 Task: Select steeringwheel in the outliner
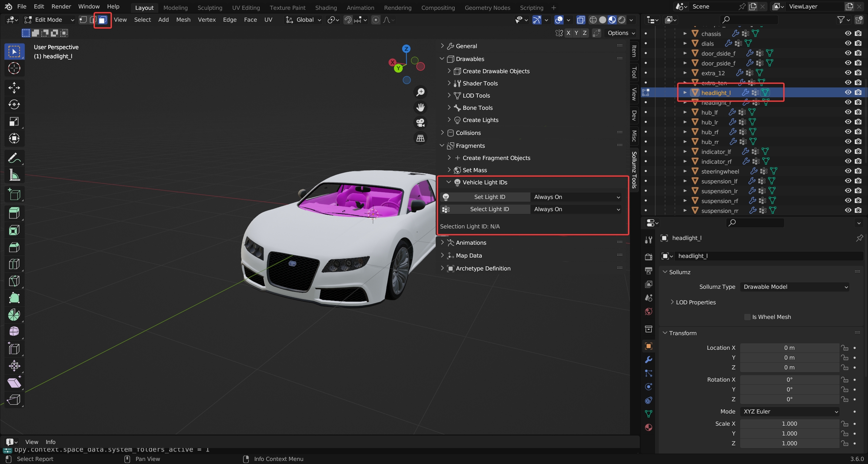click(x=720, y=171)
